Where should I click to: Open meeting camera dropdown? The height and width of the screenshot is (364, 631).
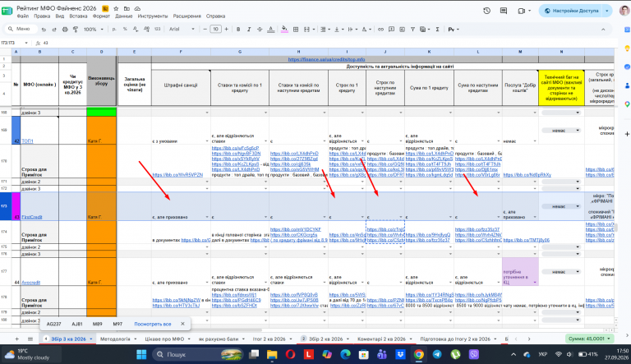point(529,11)
